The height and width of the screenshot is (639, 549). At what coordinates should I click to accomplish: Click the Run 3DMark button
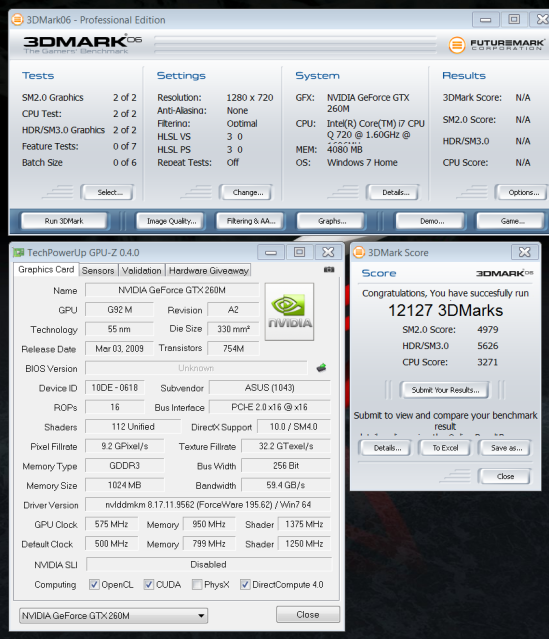[x=64, y=221]
